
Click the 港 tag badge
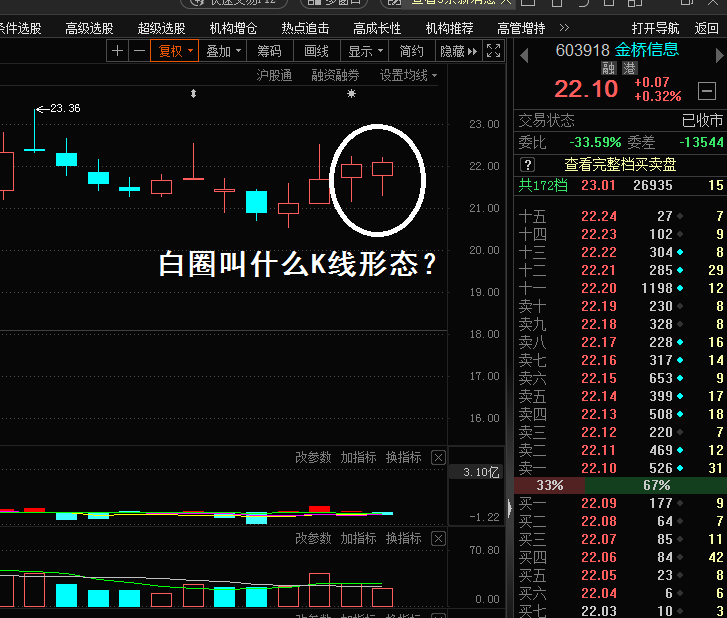629,68
